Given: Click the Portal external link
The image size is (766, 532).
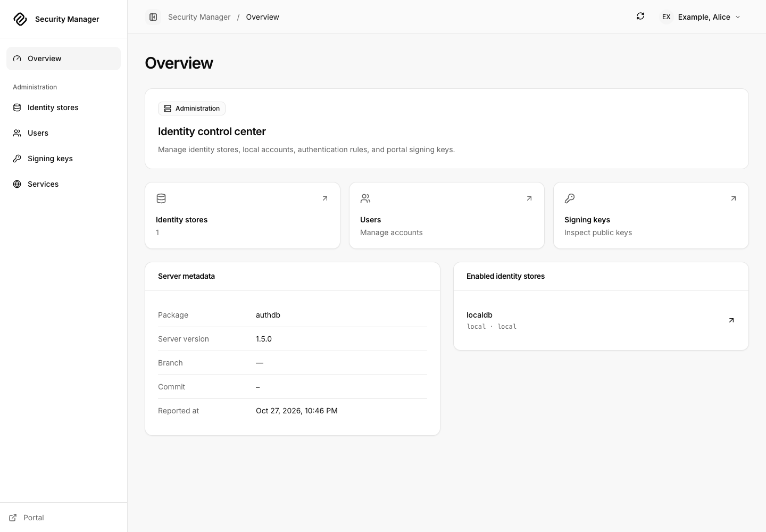Looking at the screenshot, I should [x=27, y=518].
